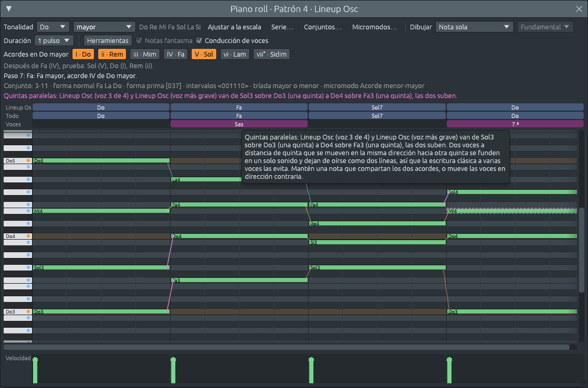This screenshot has width=588, height=388.
Task: Open the mayor scale type dropdown
Action: (104, 27)
